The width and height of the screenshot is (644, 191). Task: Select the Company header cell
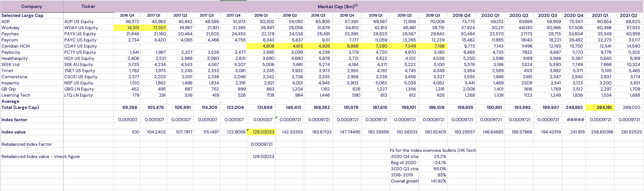coord(32,6)
